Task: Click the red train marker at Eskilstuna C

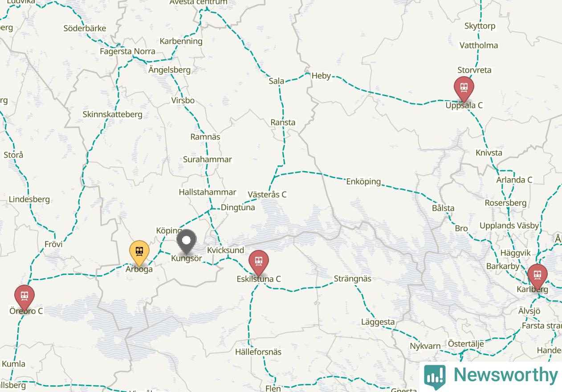Action: (x=259, y=262)
